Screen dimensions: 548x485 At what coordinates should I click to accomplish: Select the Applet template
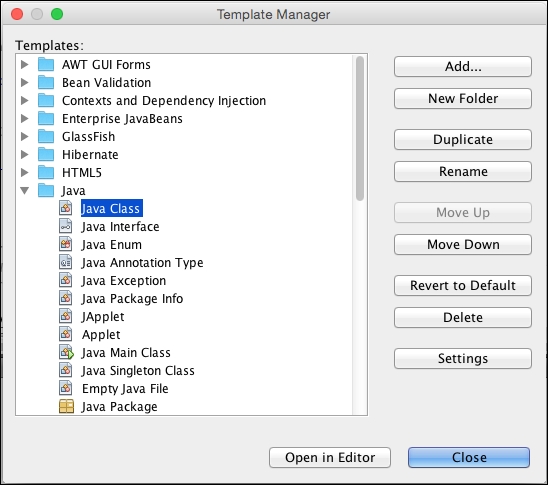(101, 335)
